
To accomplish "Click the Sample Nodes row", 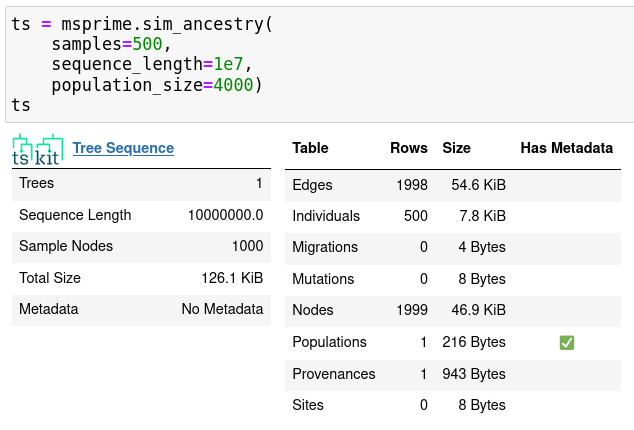I will (141, 247).
